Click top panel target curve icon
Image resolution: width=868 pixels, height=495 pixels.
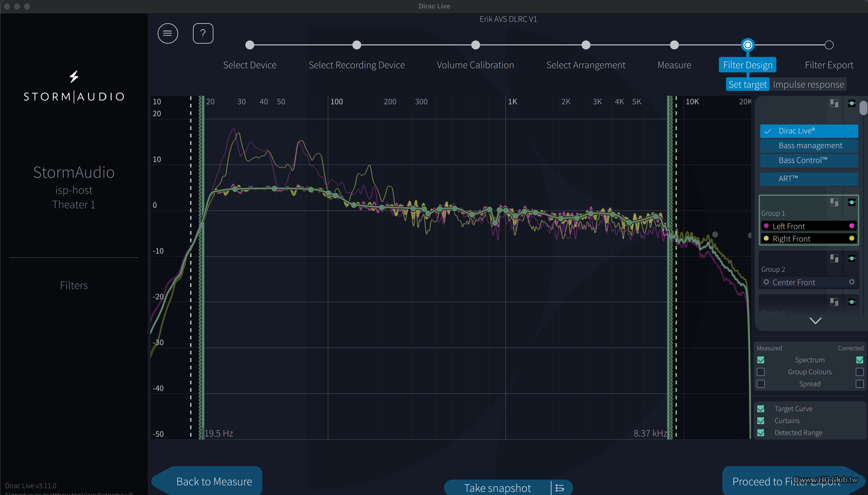[852, 103]
